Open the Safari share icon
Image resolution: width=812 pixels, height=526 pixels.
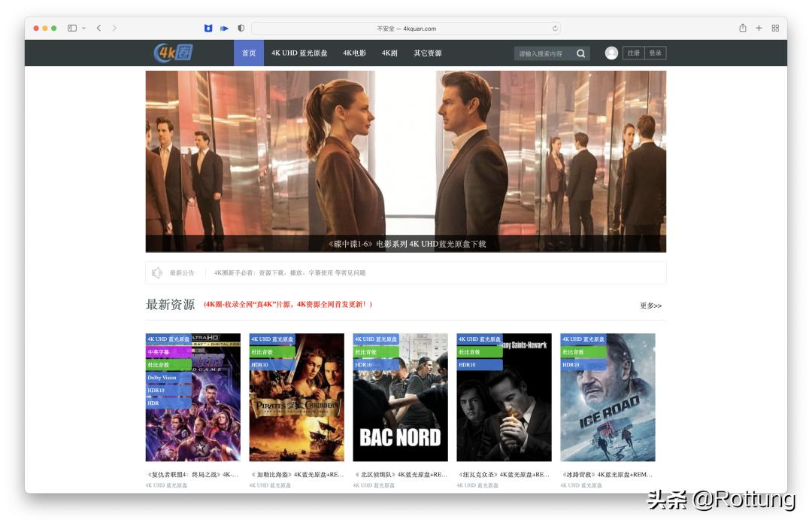[743, 28]
